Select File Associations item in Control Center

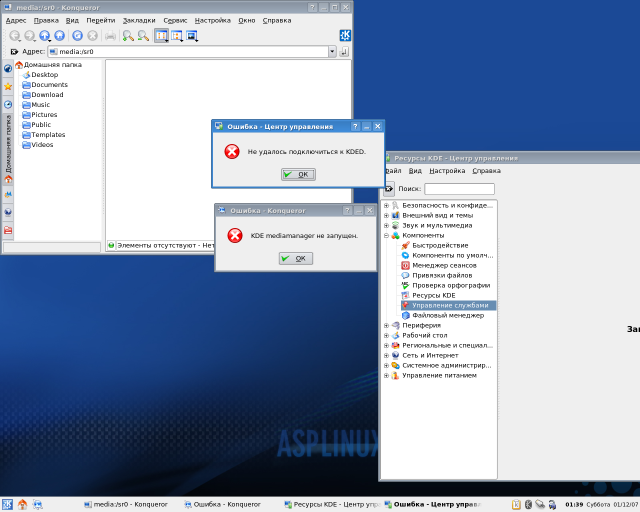click(437, 275)
